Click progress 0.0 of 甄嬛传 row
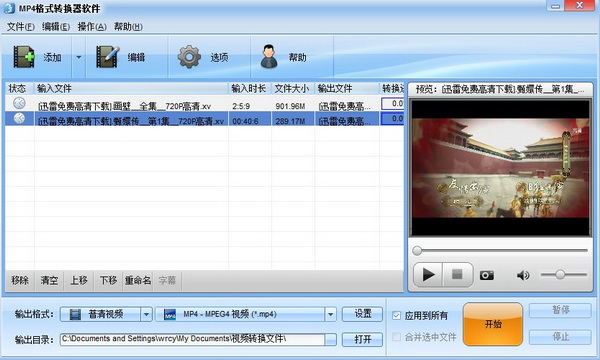 click(393, 119)
